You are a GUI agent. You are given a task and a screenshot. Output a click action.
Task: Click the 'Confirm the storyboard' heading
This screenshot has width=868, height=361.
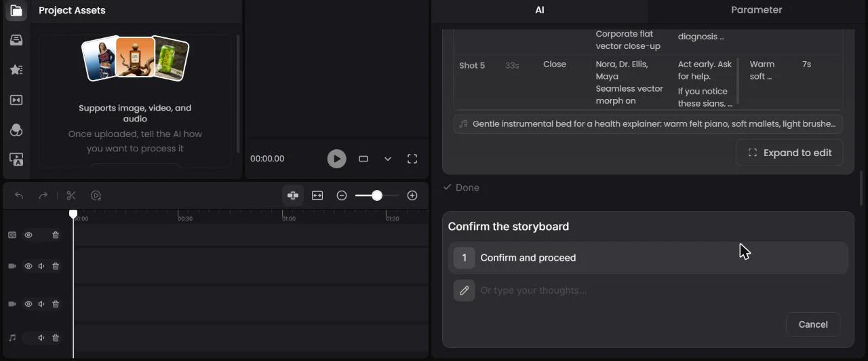pos(509,227)
